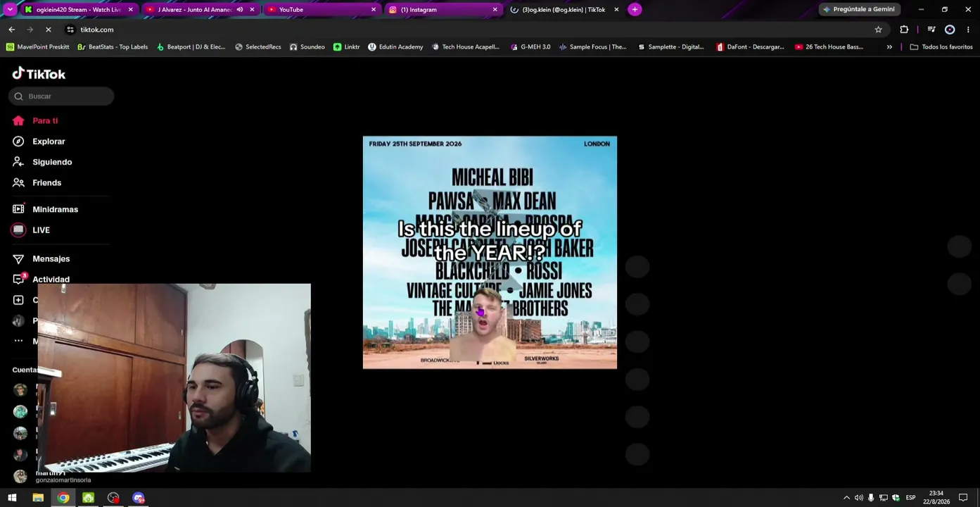The image size is (980, 507).
Task: Open the Todos los favoritos folder
Action: pyautogui.click(x=941, y=47)
